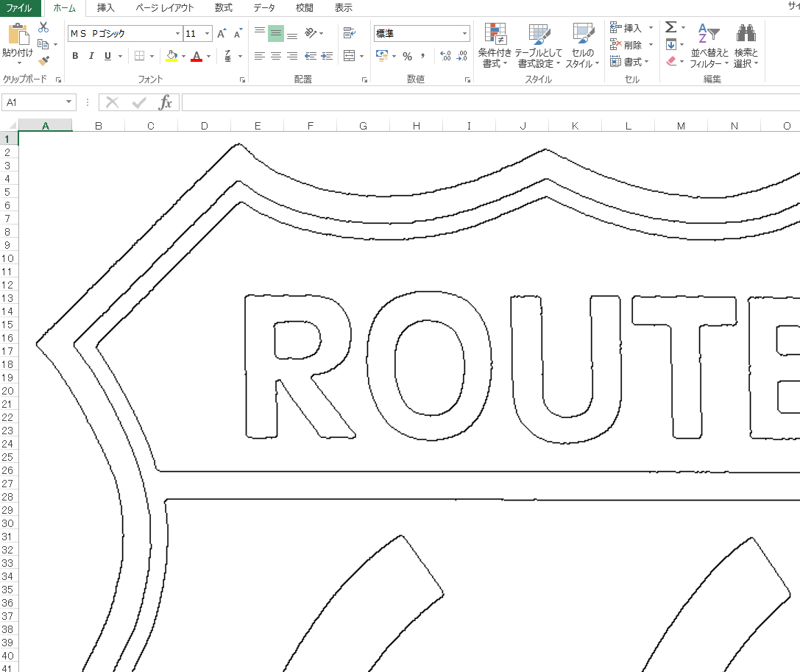Click the Fill down arrow icon in editing group
Image resolution: width=800 pixels, height=672 pixels.
click(x=671, y=45)
